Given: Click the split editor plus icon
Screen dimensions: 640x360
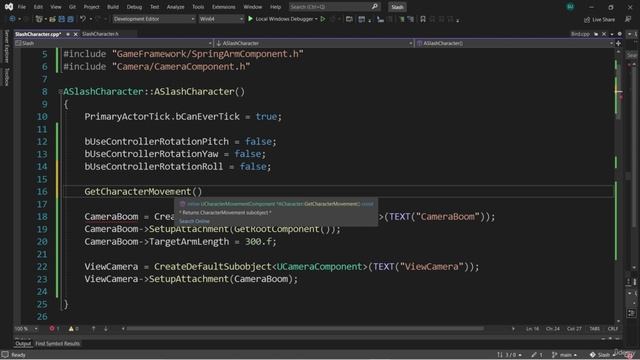Looking at the screenshot, I should coord(618,43).
